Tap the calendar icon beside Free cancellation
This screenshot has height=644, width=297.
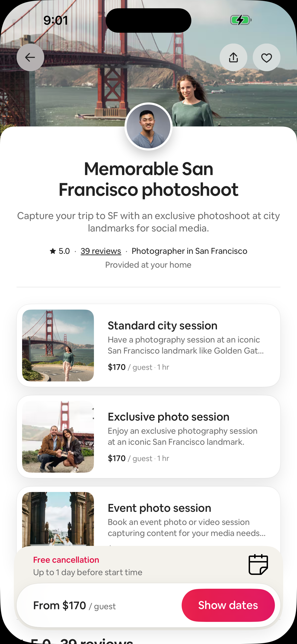258,565
